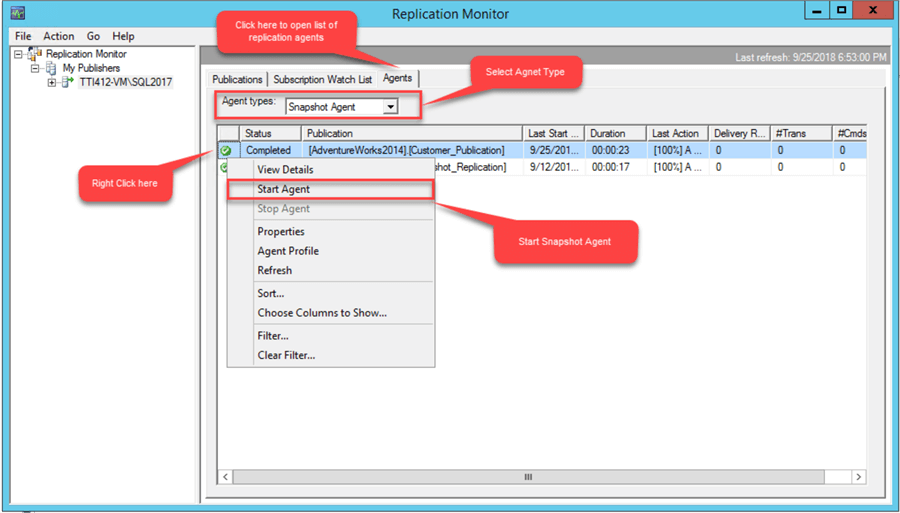Select View Details in the context menu

285,170
